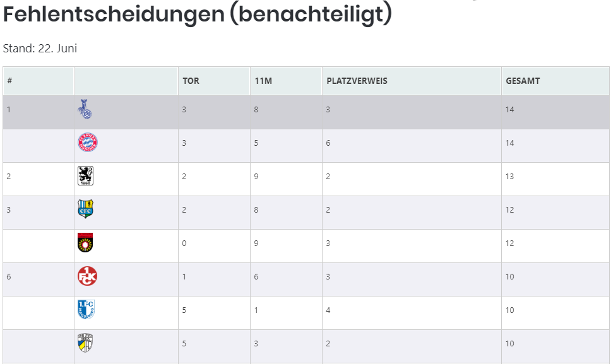The height and width of the screenshot is (364, 611).
Task: Click the Fehlentscheidungen (benachteiligt) heading
Action: (x=197, y=15)
